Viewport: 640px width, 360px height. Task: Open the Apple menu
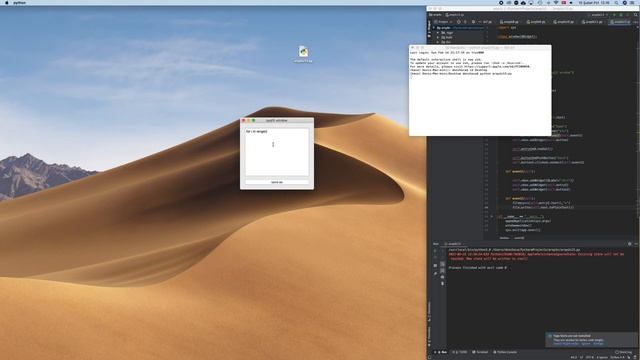[x=7, y=2]
